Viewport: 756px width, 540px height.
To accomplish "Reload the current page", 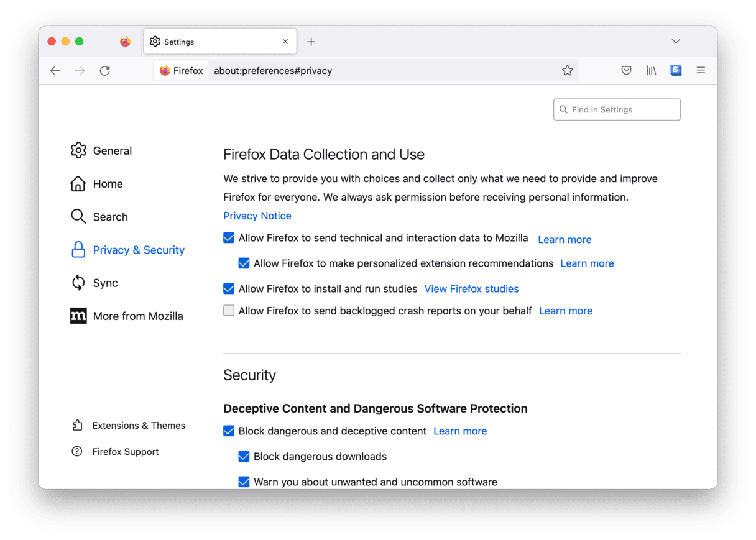I will click(x=105, y=71).
